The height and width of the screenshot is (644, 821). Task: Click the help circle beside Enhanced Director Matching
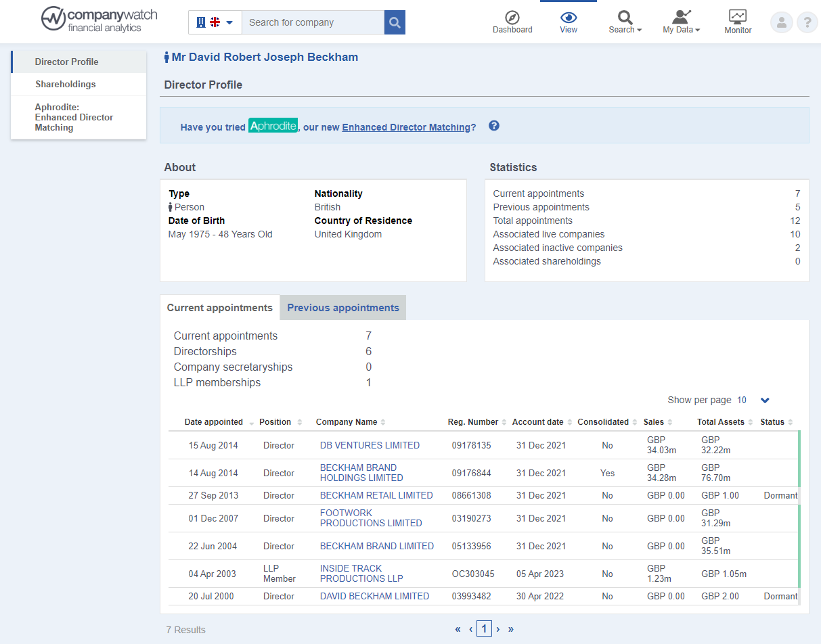point(493,126)
